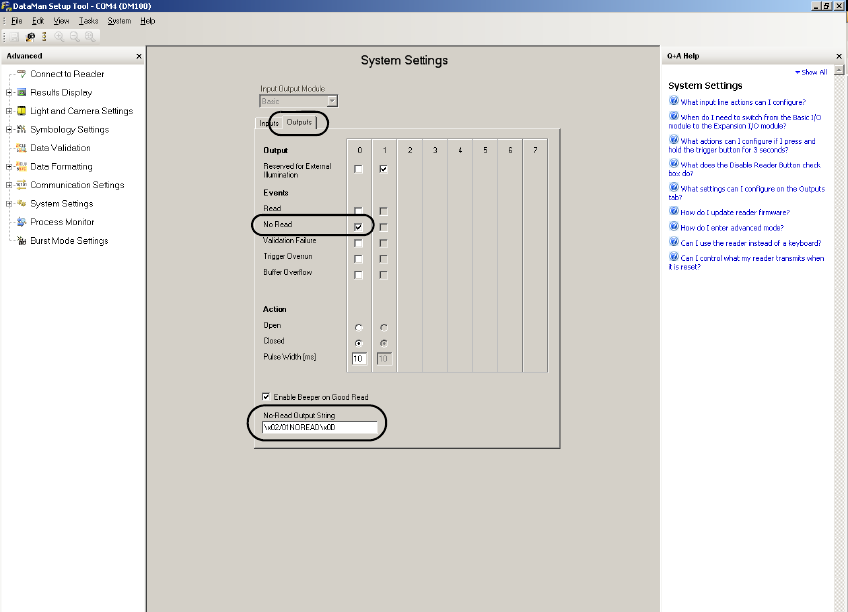The height and width of the screenshot is (612, 848).
Task: Click the Results Display tree icon
Action: [x=22, y=92]
